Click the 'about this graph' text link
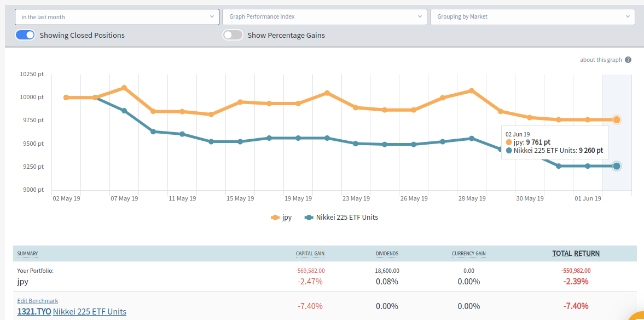 pyautogui.click(x=601, y=60)
